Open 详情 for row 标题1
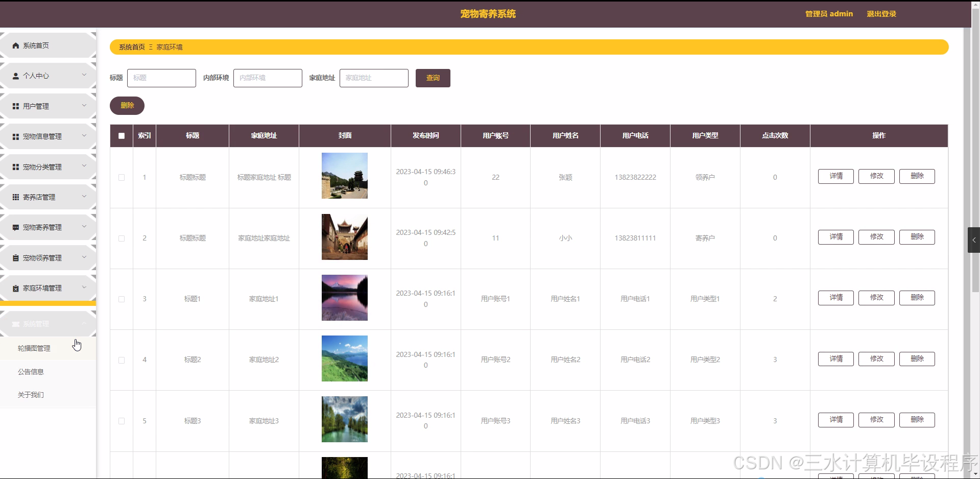Screen dimensions: 980x479 [836, 298]
